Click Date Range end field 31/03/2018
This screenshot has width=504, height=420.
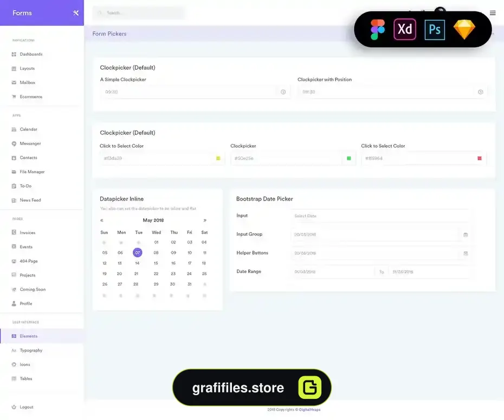(x=429, y=272)
